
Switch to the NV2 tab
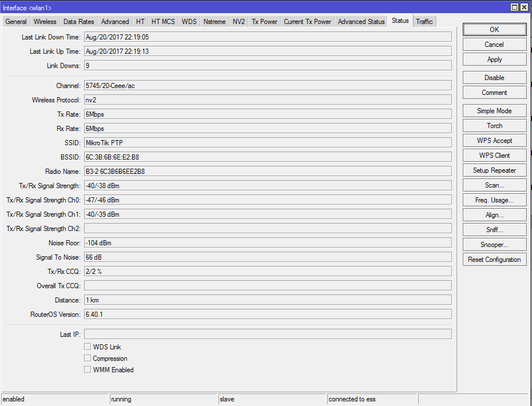[239, 21]
